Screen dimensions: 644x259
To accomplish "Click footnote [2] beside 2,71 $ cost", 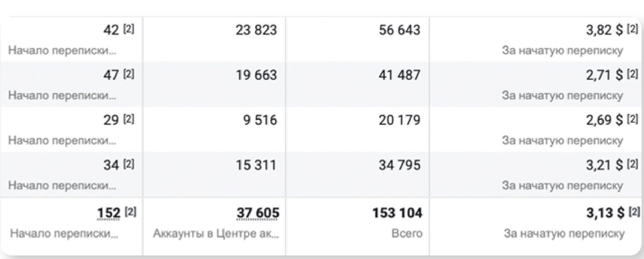I will click(632, 74).
